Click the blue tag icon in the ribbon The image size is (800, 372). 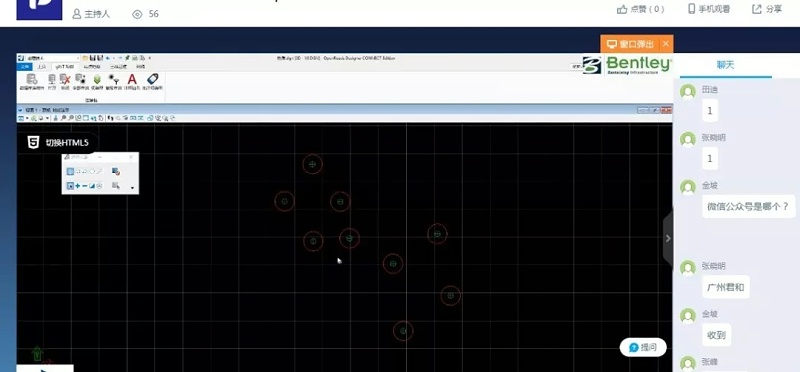[x=153, y=79]
